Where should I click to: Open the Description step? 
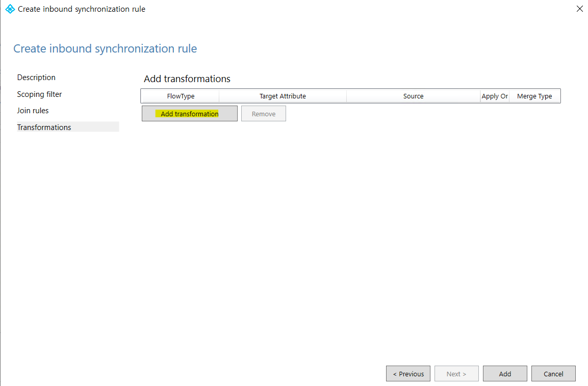coord(36,78)
